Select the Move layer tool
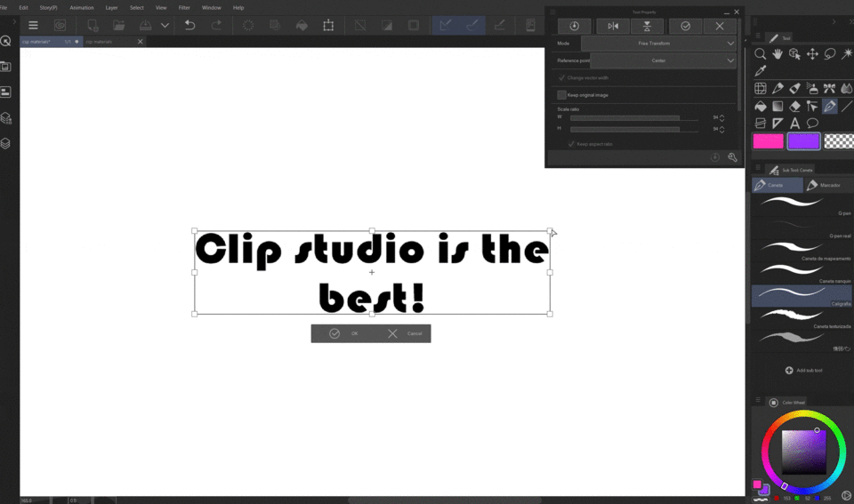The width and height of the screenshot is (854, 504). coord(812,54)
